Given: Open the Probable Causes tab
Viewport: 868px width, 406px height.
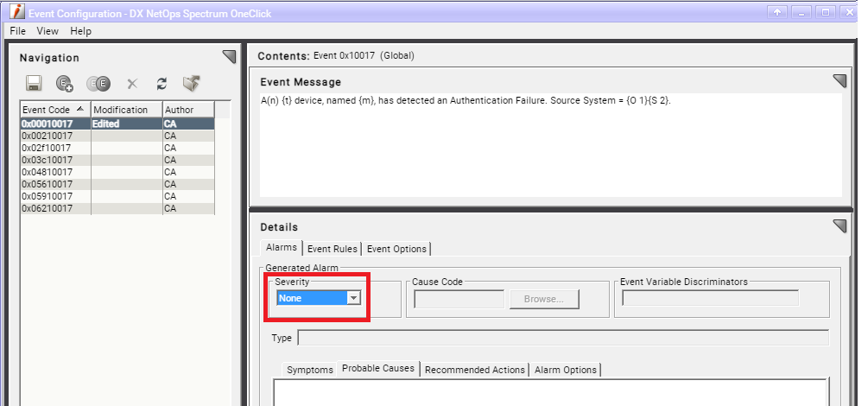Looking at the screenshot, I should click(378, 368).
